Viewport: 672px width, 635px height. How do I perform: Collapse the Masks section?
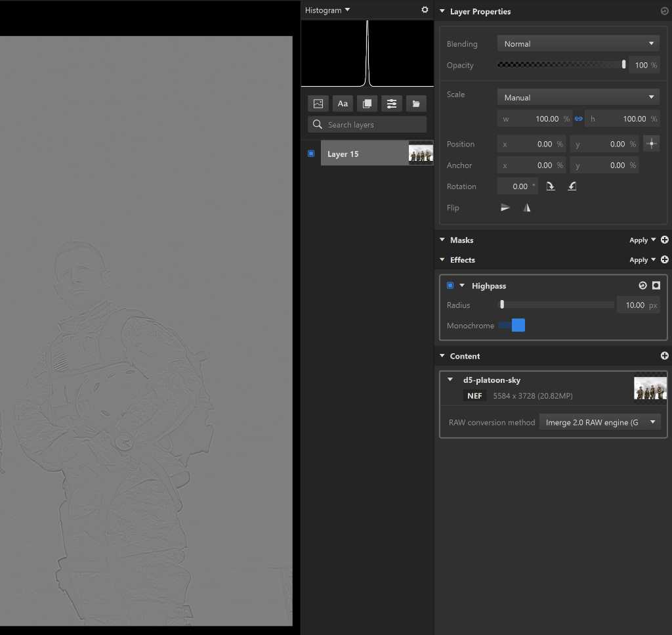[442, 240]
